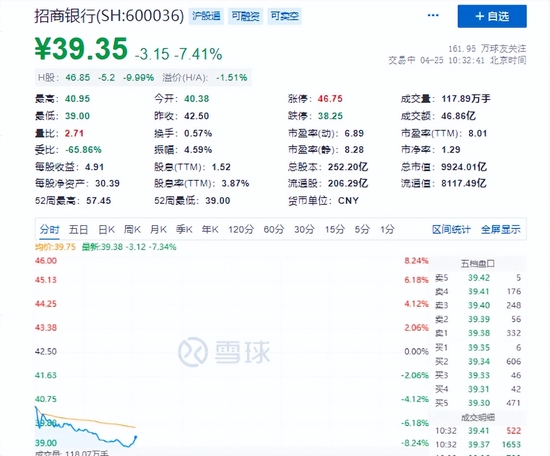550x456 pixels.
Task: Select the 15分 chart interval
Action: click(x=335, y=230)
